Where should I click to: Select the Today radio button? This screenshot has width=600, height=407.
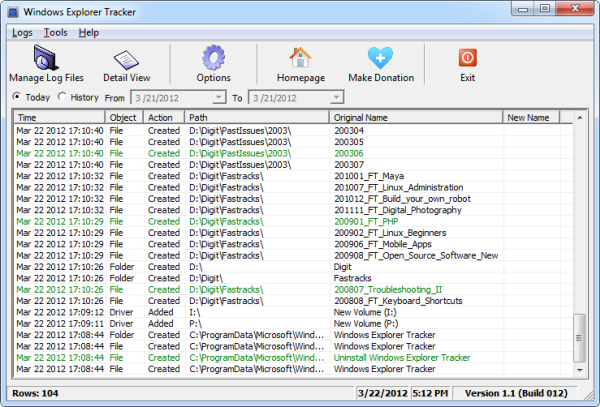17,97
